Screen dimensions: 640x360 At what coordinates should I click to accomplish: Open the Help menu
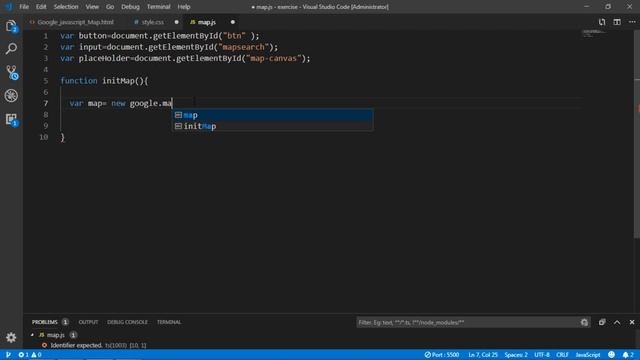point(184,7)
